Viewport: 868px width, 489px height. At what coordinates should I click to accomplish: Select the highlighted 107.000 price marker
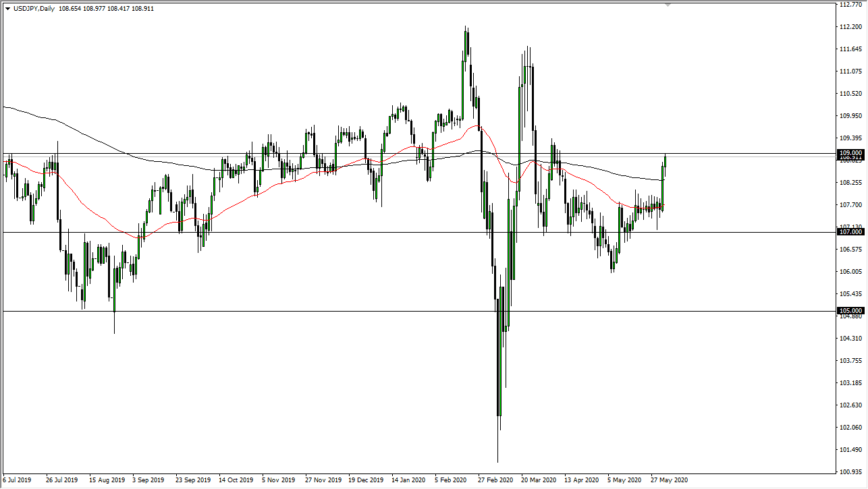coord(850,231)
